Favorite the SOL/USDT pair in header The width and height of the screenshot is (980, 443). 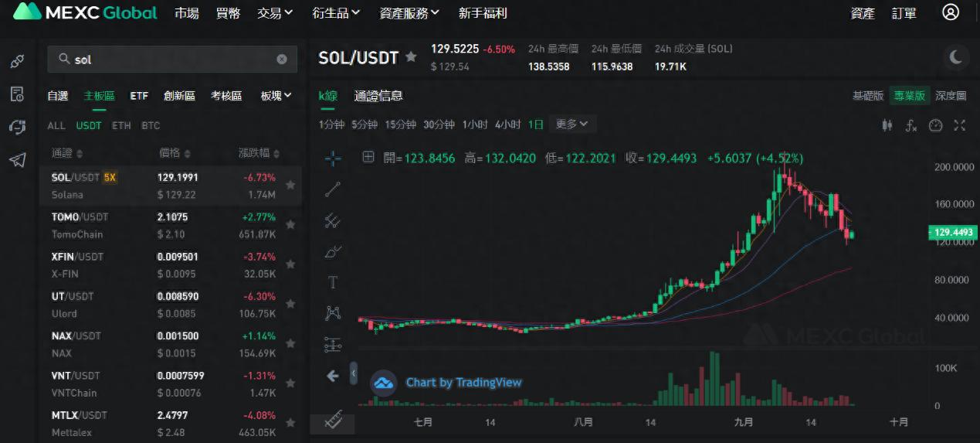coord(412,57)
